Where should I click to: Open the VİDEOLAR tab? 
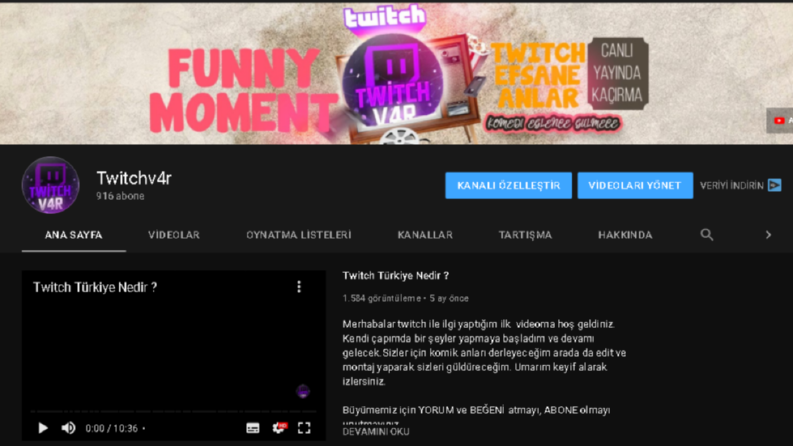(x=174, y=235)
